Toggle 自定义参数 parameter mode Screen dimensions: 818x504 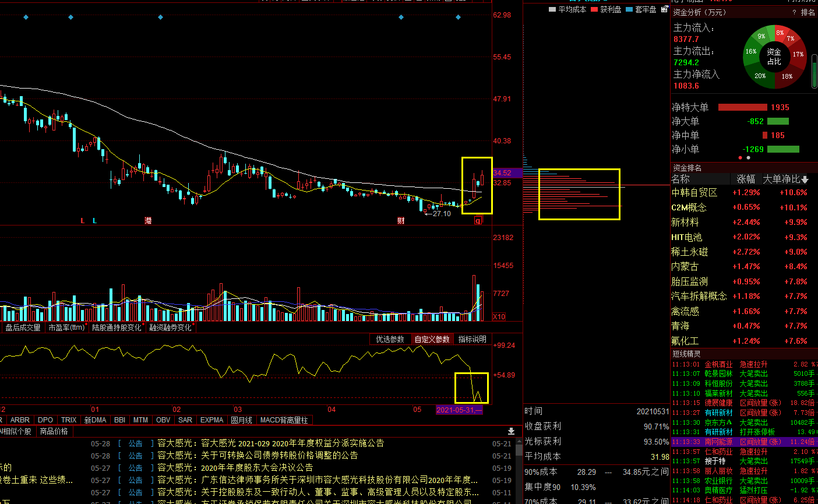432,339
